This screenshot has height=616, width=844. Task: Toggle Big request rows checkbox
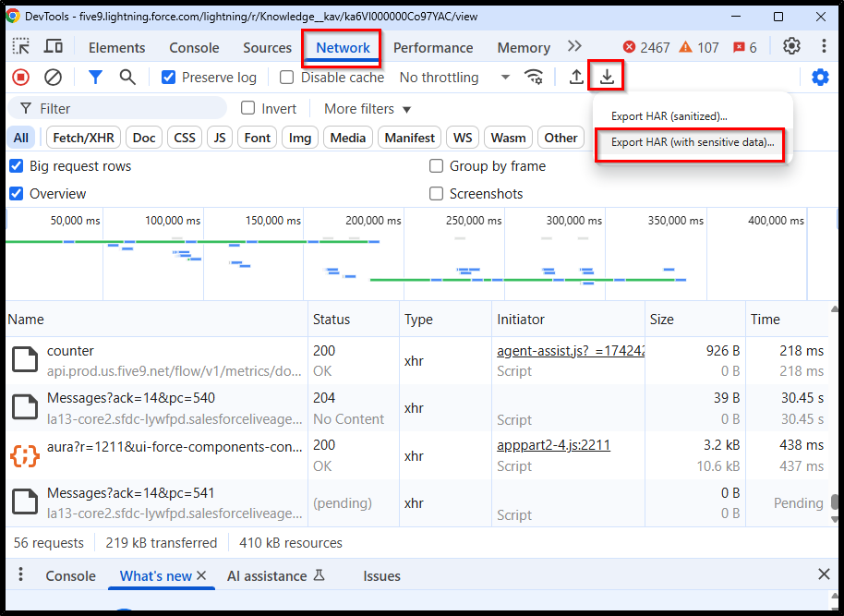[x=16, y=166]
